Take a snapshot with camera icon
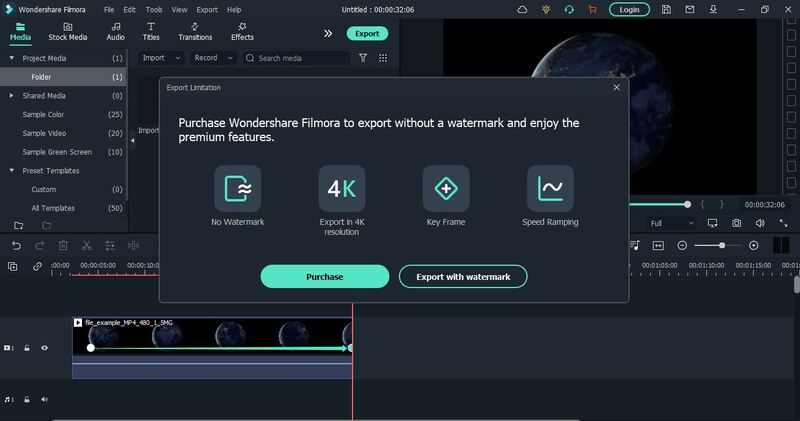This screenshot has height=421, width=800. coord(736,223)
